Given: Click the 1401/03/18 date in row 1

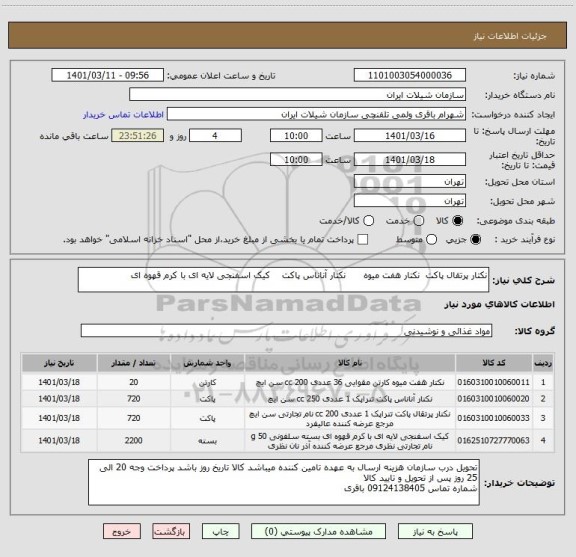Looking at the screenshot, I should click(59, 382).
